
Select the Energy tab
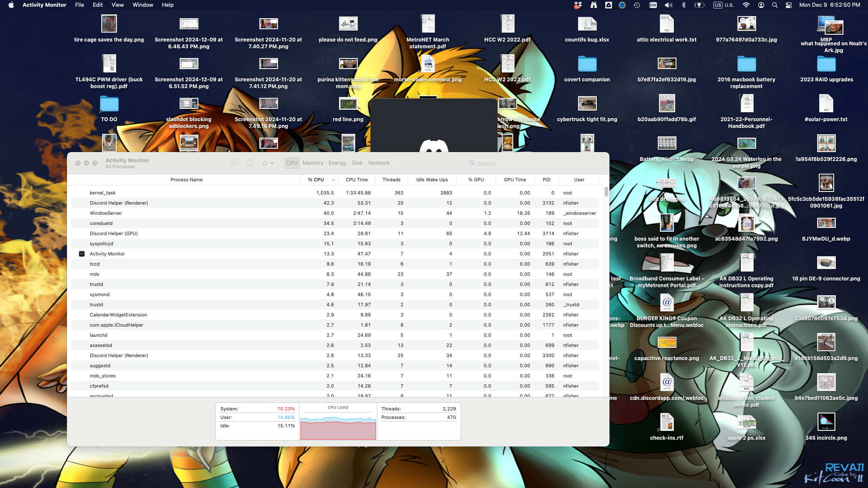[x=337, y=163]
